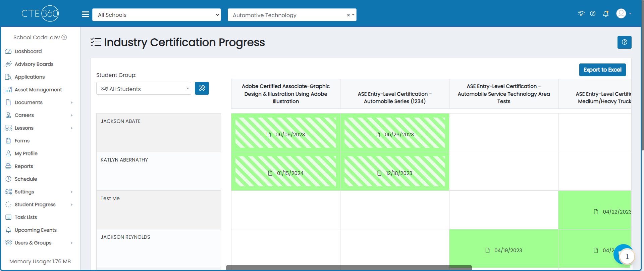Screen dimensions: 644x271
Task: Open document icon for 06/09/2023 certification
Action: [x=269, y=134]
